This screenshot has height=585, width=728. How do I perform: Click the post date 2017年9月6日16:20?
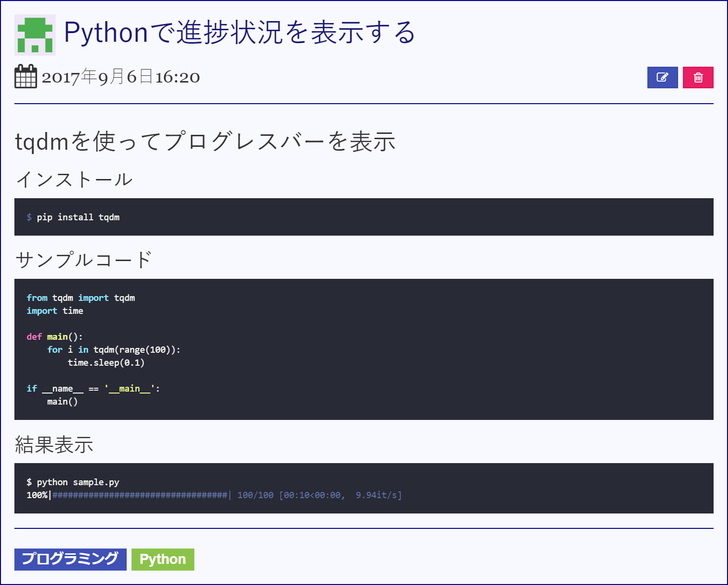point(120,77)
